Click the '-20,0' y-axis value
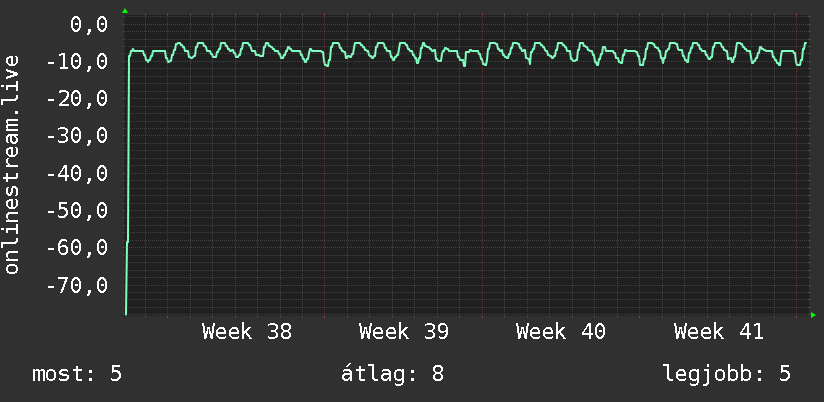 coord(77,99)
